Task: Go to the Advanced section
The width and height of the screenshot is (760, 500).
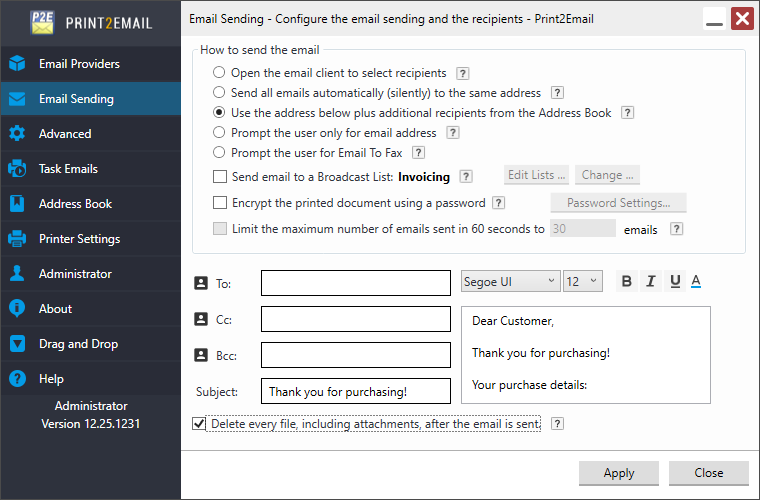Action: [91, 133]
